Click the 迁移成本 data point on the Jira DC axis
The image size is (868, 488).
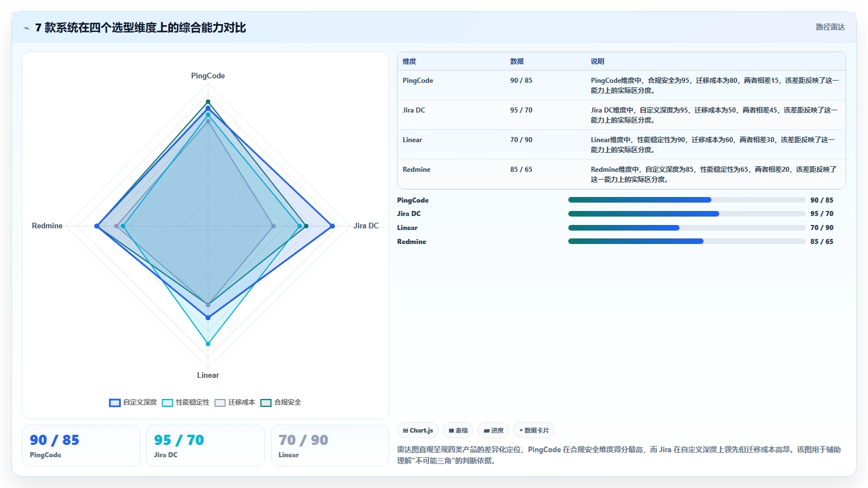tap(273, 226)
